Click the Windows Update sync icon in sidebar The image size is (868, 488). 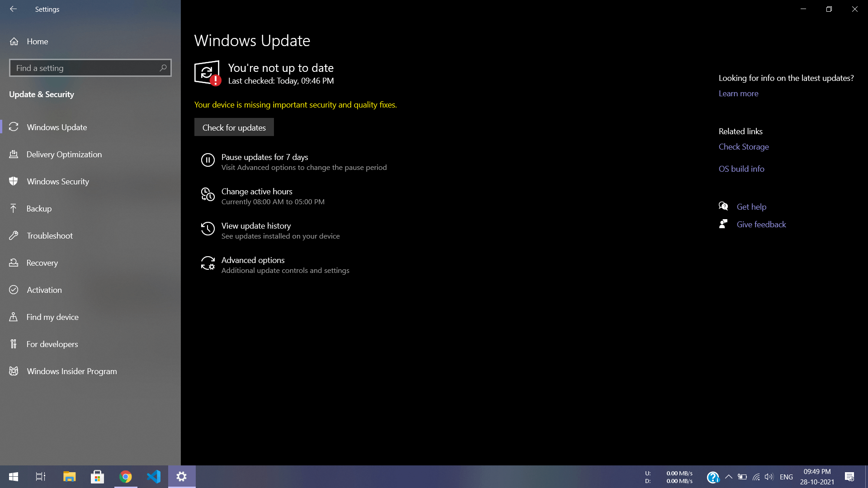point(14,127)
